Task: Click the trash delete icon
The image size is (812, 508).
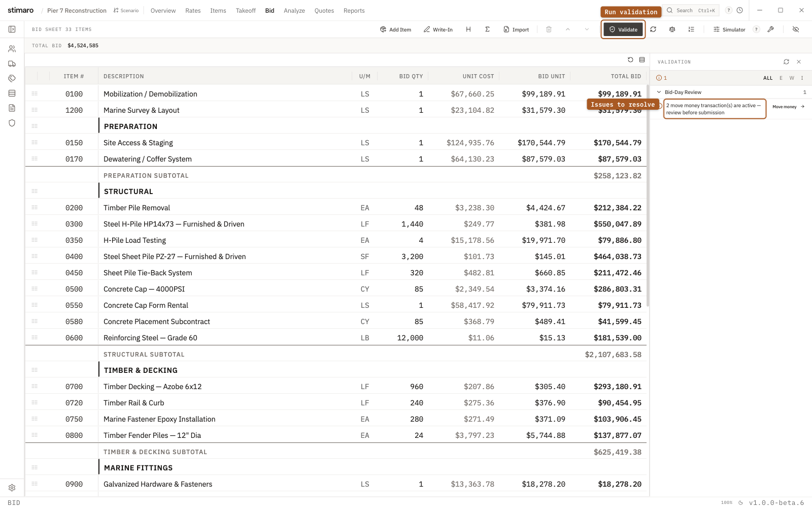Action: point(549,29)
